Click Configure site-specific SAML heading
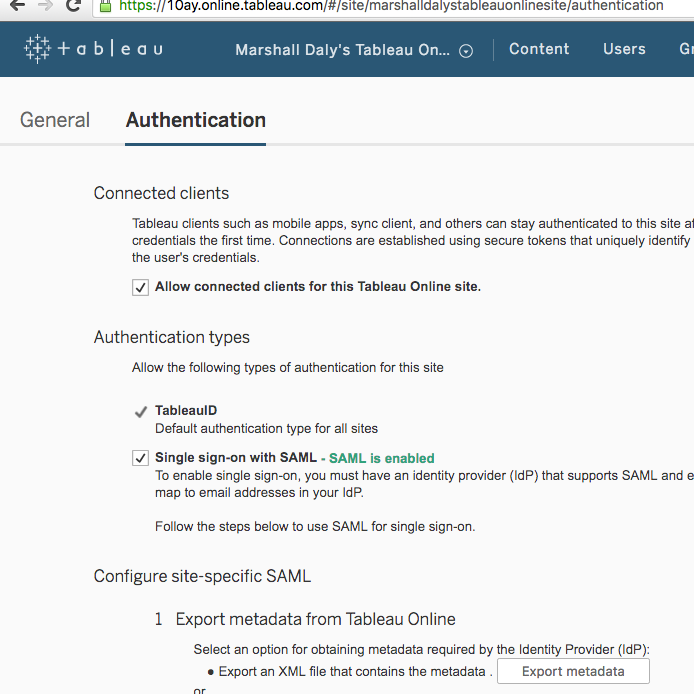Viewport: 694px width, 694px height. point(202,576)
